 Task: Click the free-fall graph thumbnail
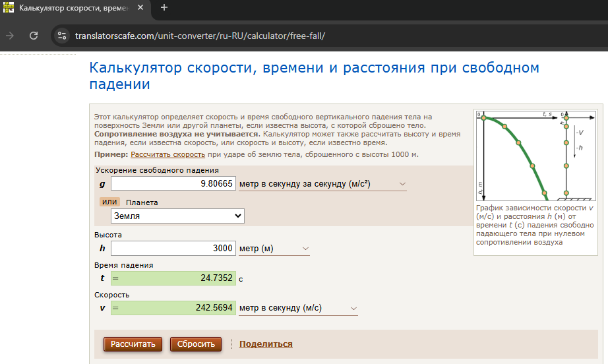536,156
